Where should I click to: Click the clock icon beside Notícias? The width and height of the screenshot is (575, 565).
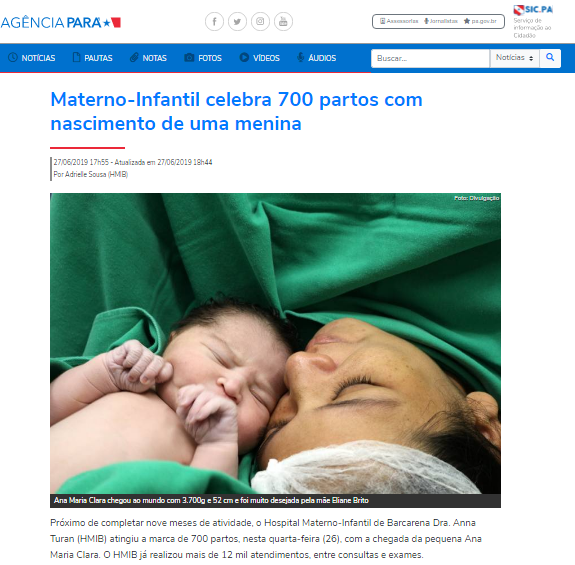click(x=13, y=58)
